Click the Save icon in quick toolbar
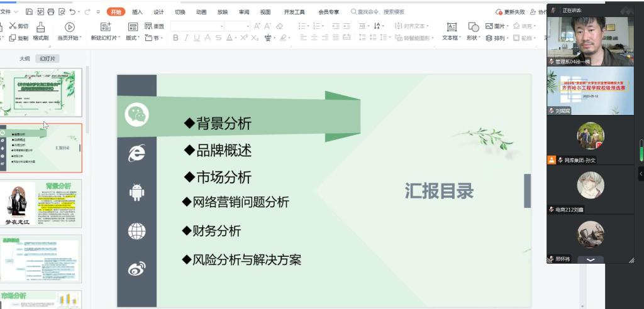Screen dimensions: 644x309 pyautogui.click(x=29, y=12)
